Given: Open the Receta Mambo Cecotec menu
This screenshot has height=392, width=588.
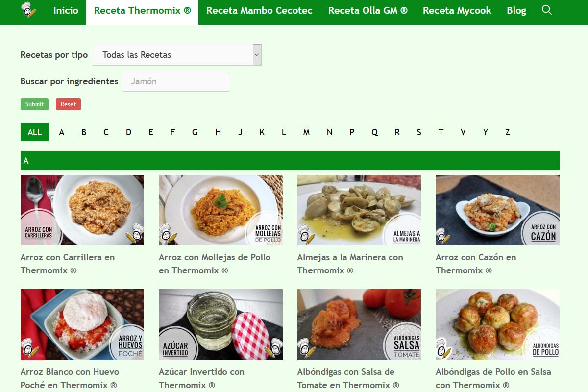Looking at the screenshot, I should click(x=259, y=10).
